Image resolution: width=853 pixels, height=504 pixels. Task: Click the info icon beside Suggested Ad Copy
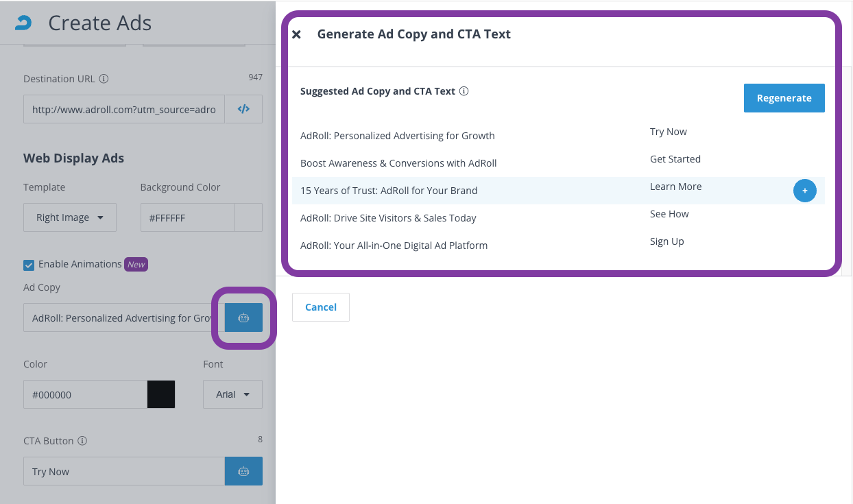pos(464,91)
